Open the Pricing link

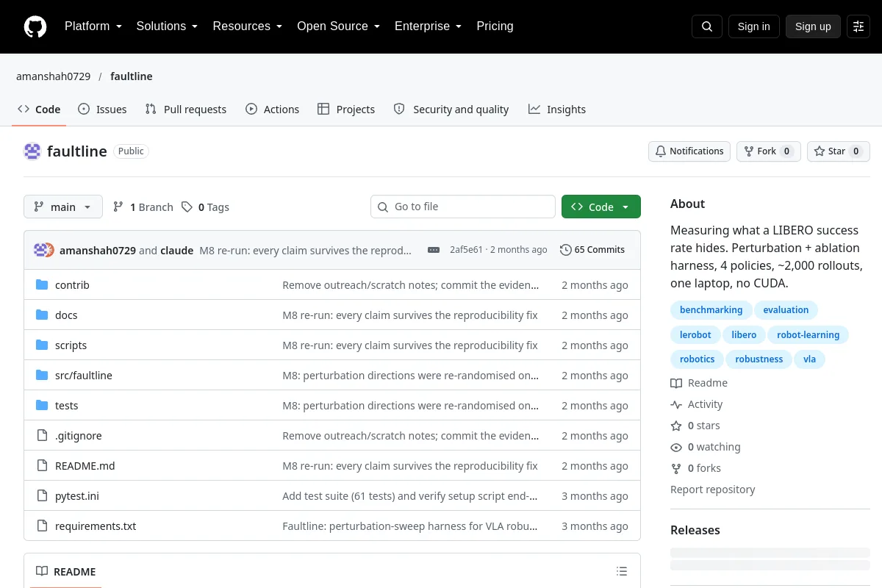tap(495, 26)
